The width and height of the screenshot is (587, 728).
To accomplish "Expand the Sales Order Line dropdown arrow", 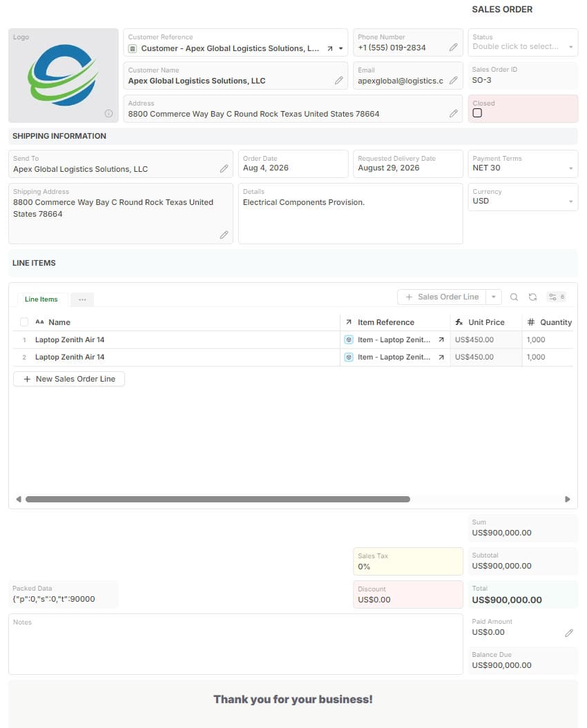I will click(494, 297).
